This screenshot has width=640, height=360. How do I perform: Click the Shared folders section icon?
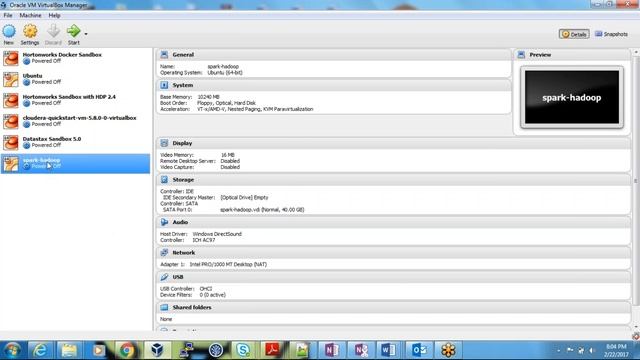click(164, 307)
